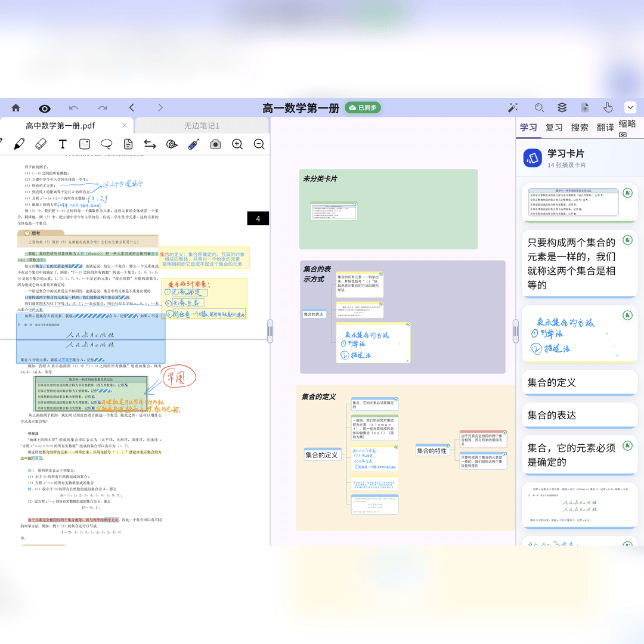This screenshot has width=644, height=644.
Task: Click the divider handle between PDF and mind map
Action: [270, 332]
